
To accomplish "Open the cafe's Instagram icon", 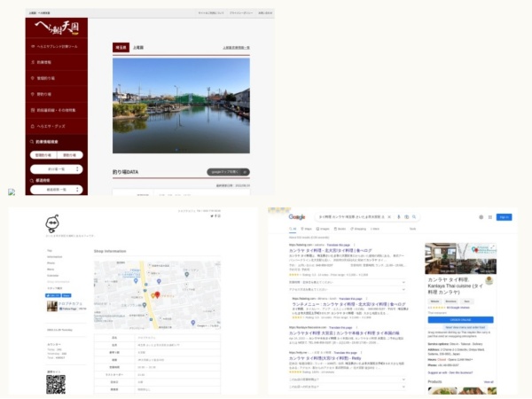I will click(219, 215).
